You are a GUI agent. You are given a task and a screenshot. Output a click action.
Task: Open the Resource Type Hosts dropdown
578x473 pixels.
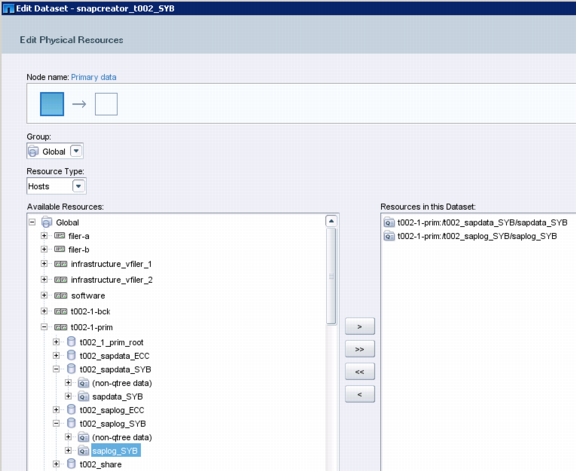tap(78, 186)
